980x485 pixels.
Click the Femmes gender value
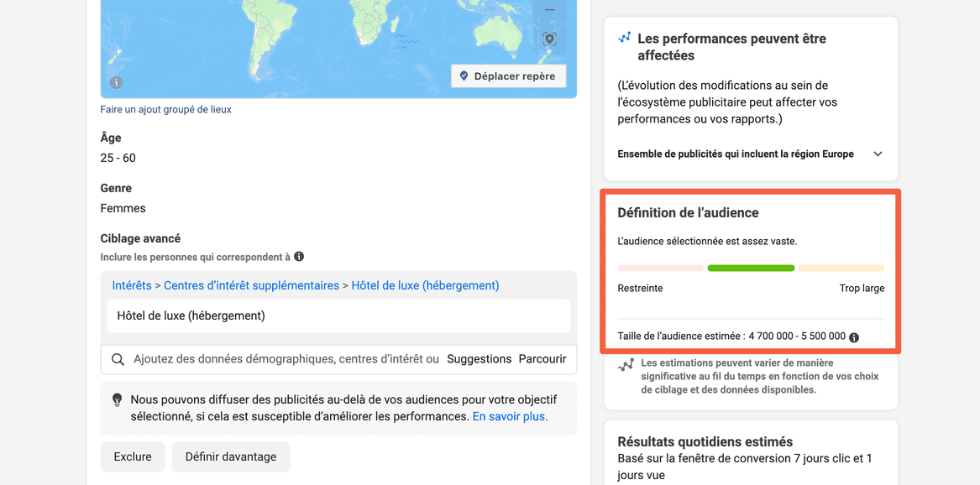(123, 208)
